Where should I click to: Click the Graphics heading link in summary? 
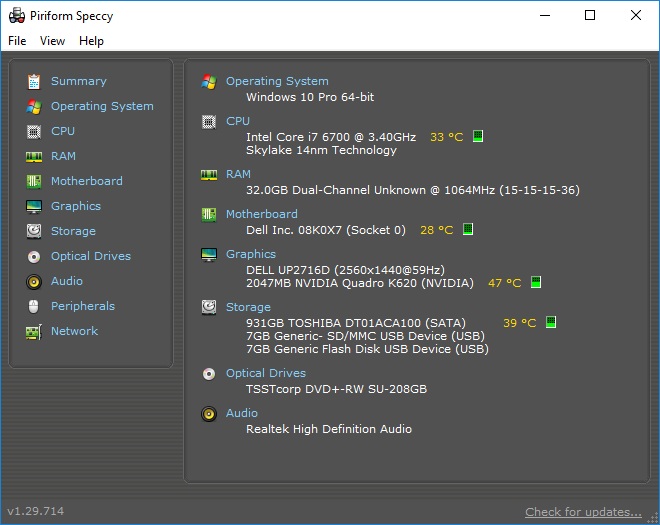251,254
